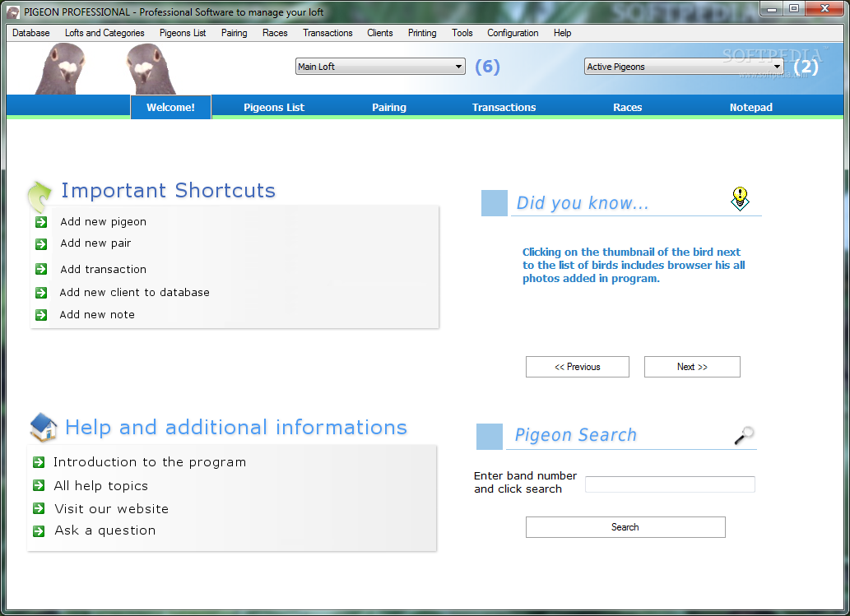850x616 pixels.
Task: Click the application icon in title bar
Action: tap(13, 12)
